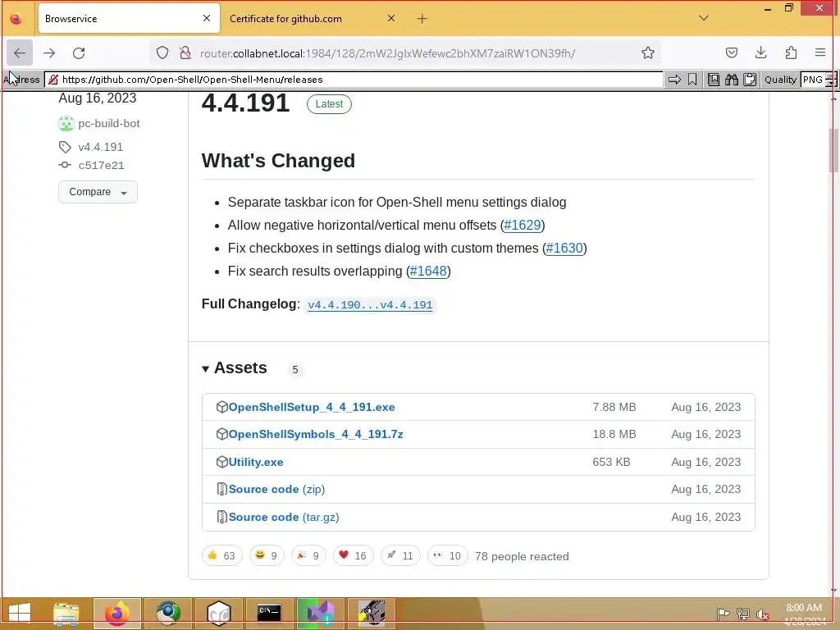Screen dimensions: 840x630
Task: Click the page vertical scrollbar thumb
Action: tap(833, 151)
